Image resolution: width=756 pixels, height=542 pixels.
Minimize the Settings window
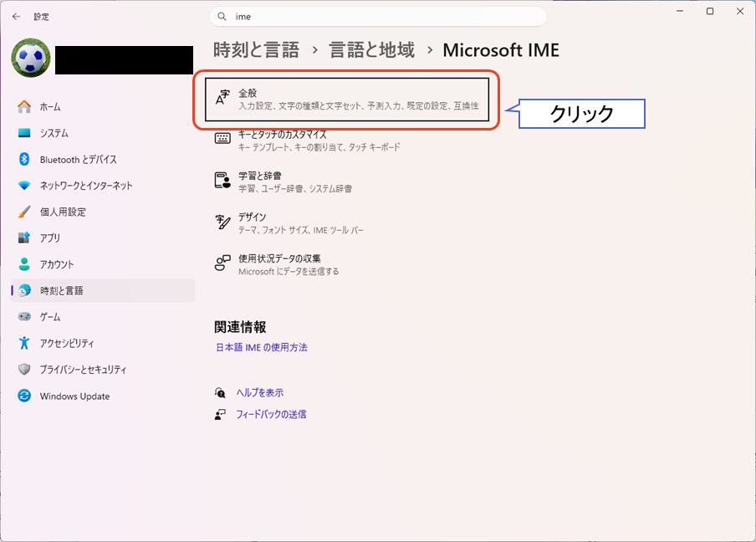(680, 11)
